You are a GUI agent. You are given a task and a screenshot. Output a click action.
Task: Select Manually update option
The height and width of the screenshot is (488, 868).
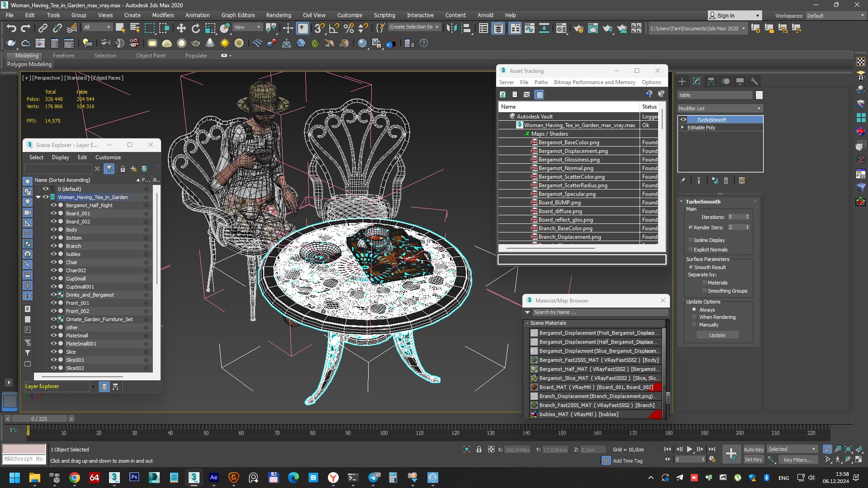694,325
